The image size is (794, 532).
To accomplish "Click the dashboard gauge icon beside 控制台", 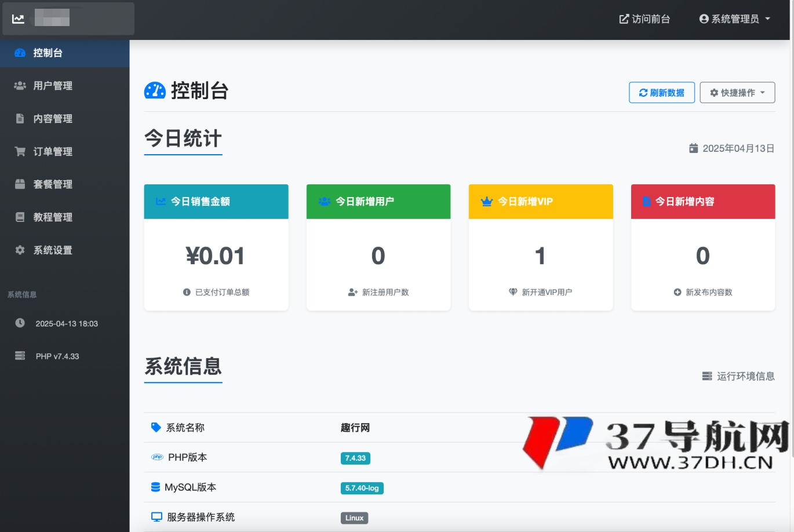I will click(153, 90).
